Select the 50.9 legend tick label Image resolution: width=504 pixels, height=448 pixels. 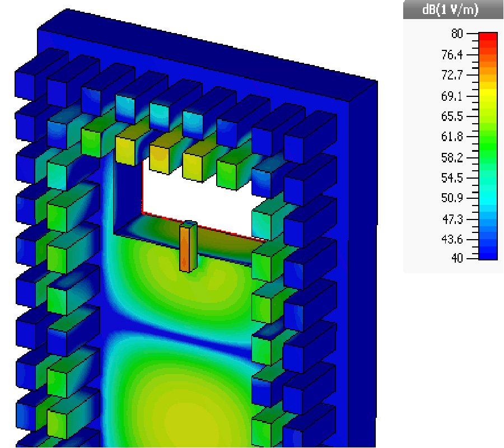[452, 198]
